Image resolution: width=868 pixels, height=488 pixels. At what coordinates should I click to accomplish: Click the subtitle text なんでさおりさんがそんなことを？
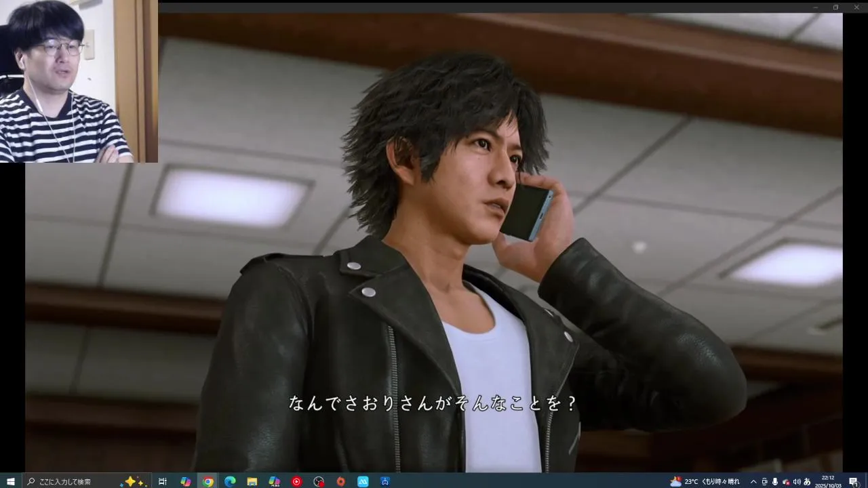pyautogui.click(x=433, y=403)
